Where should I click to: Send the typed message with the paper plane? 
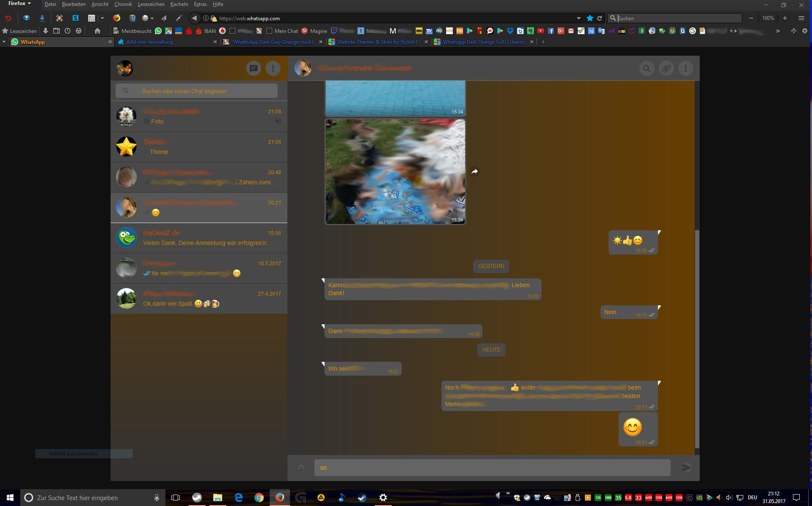(x=687, y=467)
